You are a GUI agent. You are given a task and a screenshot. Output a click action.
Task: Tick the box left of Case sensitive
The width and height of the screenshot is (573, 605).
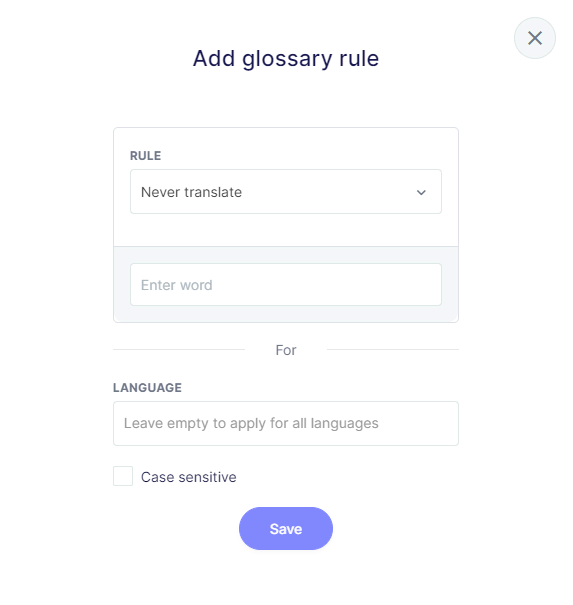pos(123,476)
